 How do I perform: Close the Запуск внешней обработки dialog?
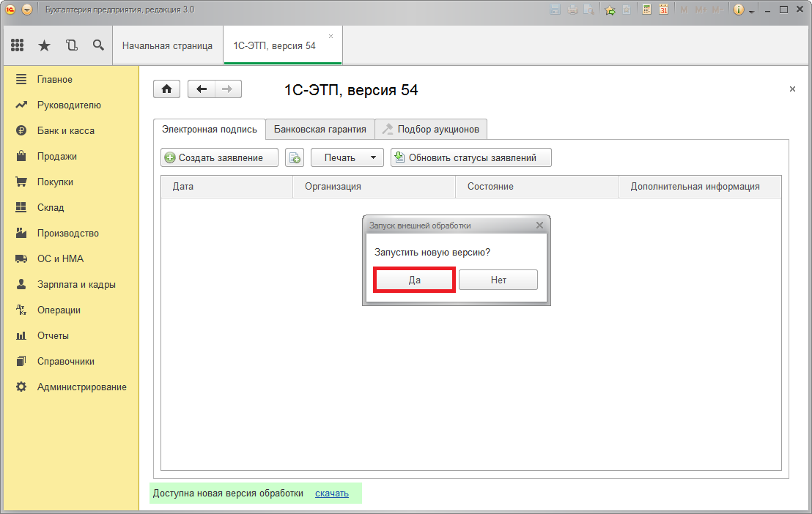540,226
